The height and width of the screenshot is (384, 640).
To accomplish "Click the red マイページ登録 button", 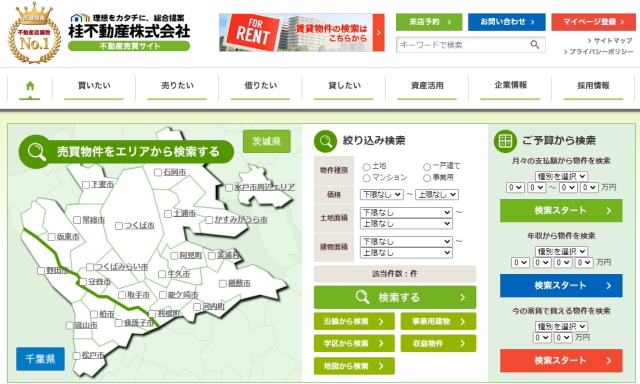I will pyautogui.click(x=593, y=22).
